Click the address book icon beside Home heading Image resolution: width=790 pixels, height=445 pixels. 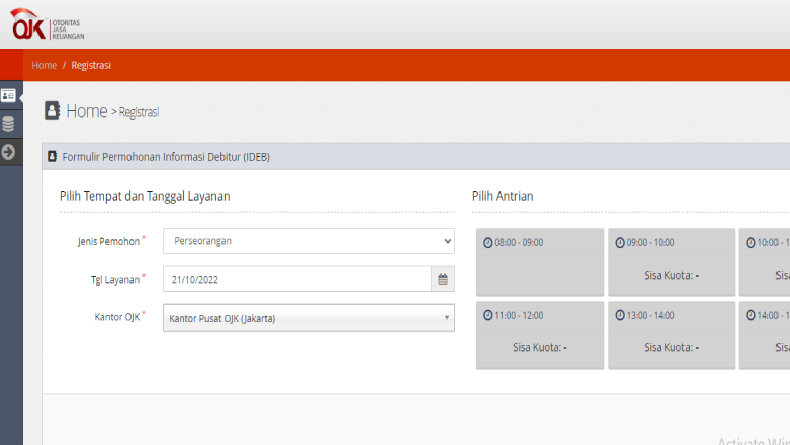pos(52,111)
